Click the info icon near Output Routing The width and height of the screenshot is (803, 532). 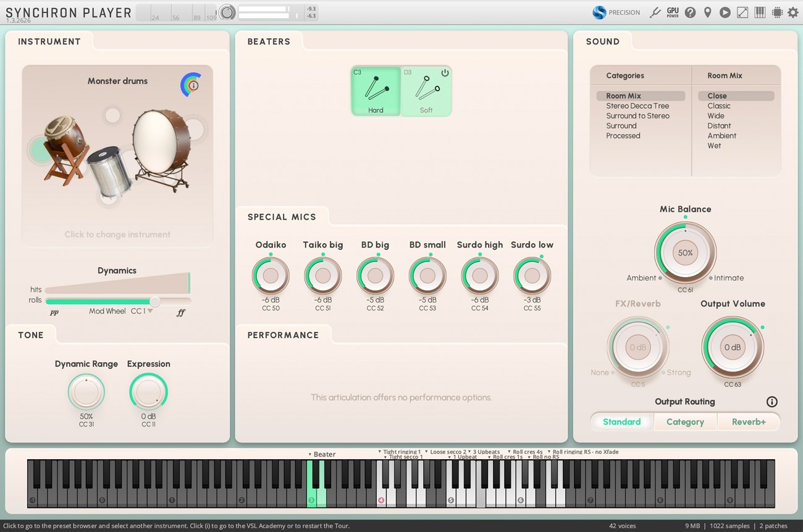point(771,401)
